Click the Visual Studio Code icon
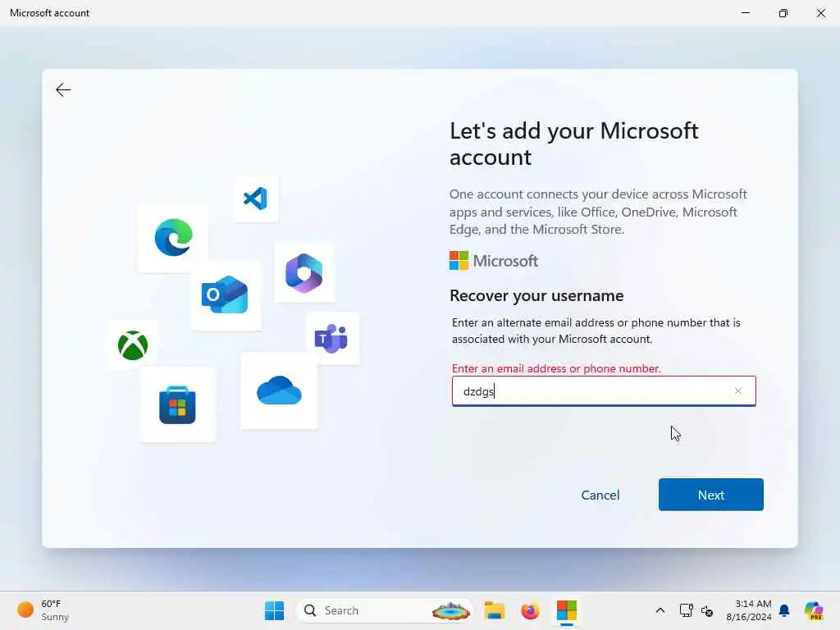Viewport: 840px width, 630px height. point(256,199)
